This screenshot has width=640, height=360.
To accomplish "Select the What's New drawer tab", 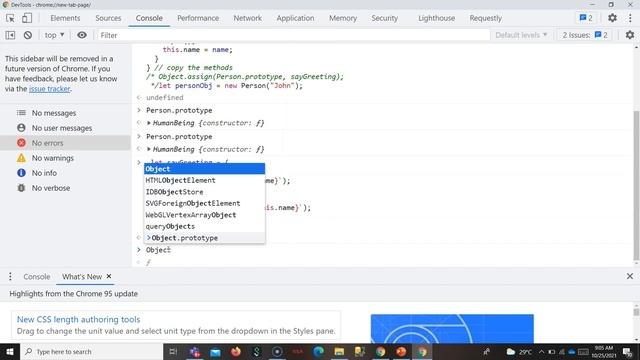I will click(x=82, y=277).
